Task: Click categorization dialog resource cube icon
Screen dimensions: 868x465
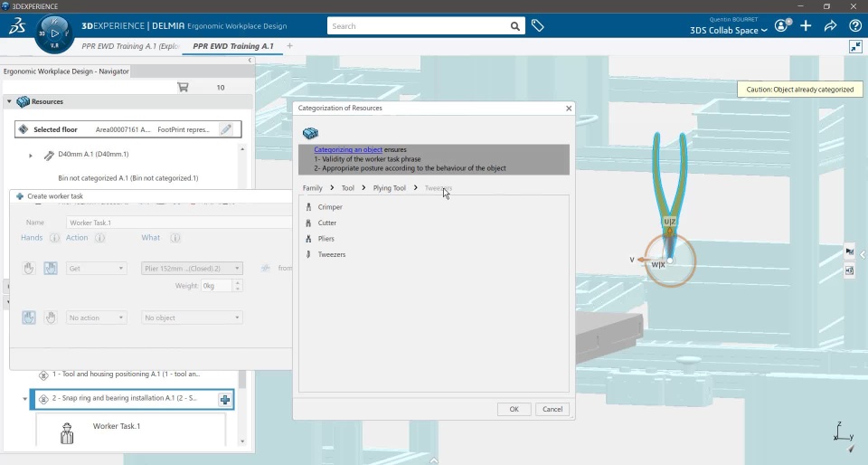Action: (310, 133)
